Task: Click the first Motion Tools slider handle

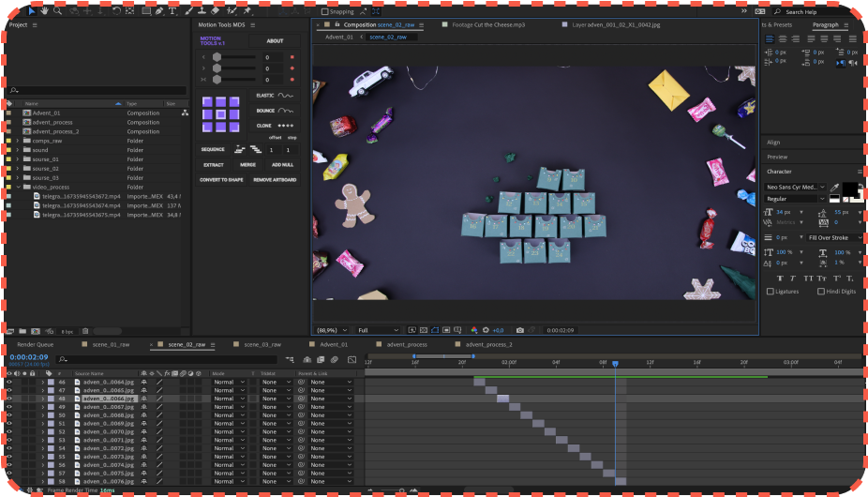Action: [217, 57]
